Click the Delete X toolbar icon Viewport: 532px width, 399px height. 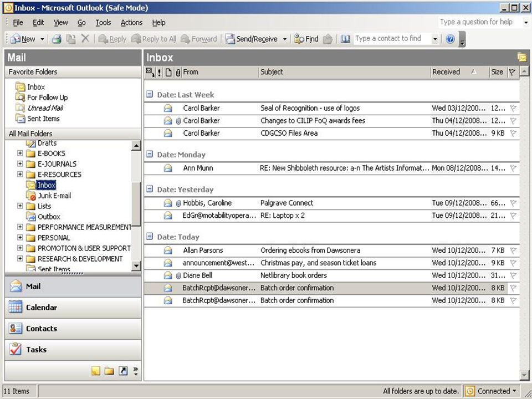(x=85, y=39)
